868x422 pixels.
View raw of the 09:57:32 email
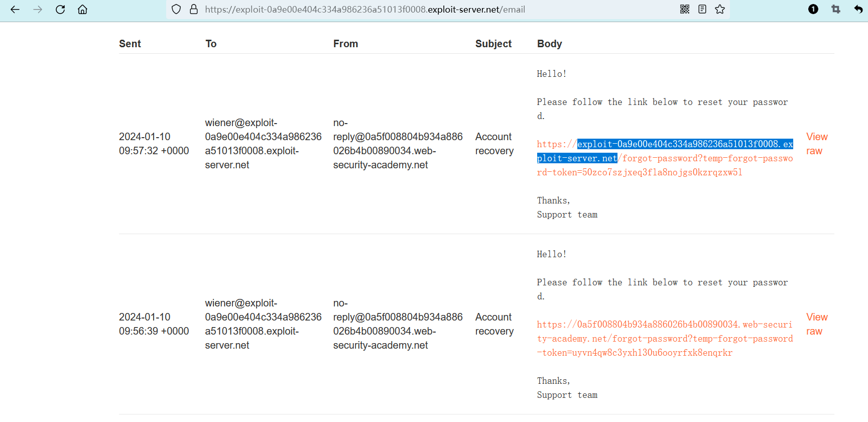(x=816, y=144)
